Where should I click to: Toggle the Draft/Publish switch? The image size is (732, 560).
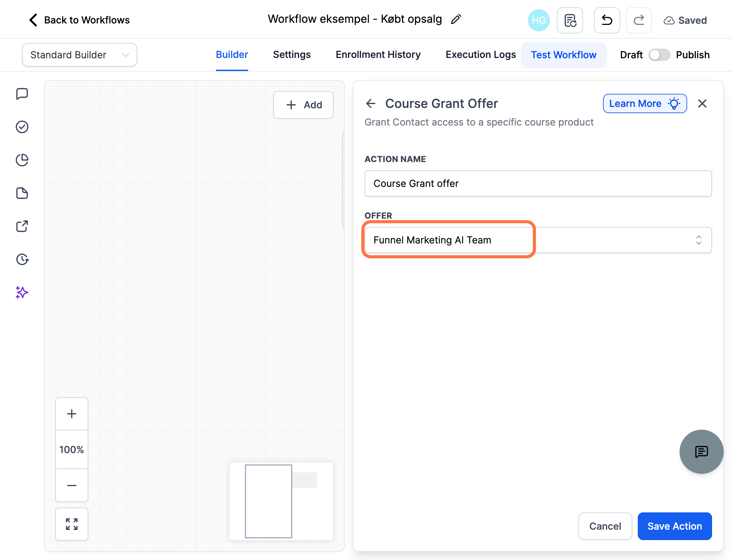click(x=659, y=55)
